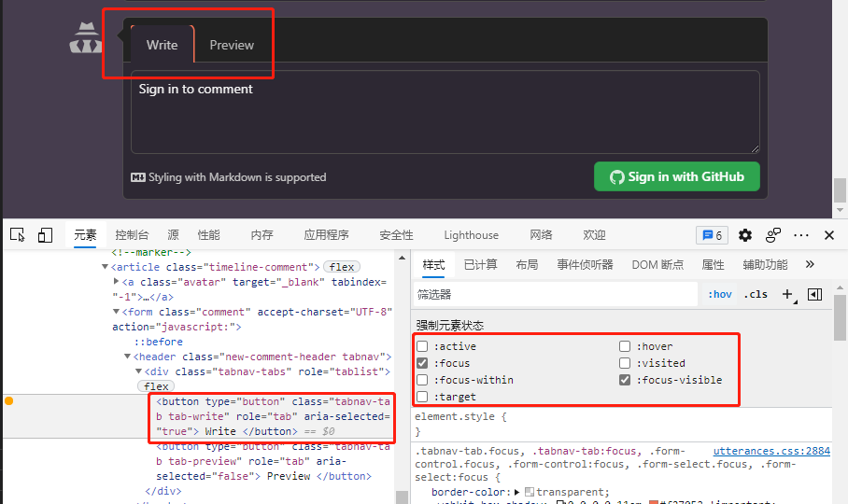Expand the a class avatar node
Viewport: 848px width, 504px height.
coord(116,282)
